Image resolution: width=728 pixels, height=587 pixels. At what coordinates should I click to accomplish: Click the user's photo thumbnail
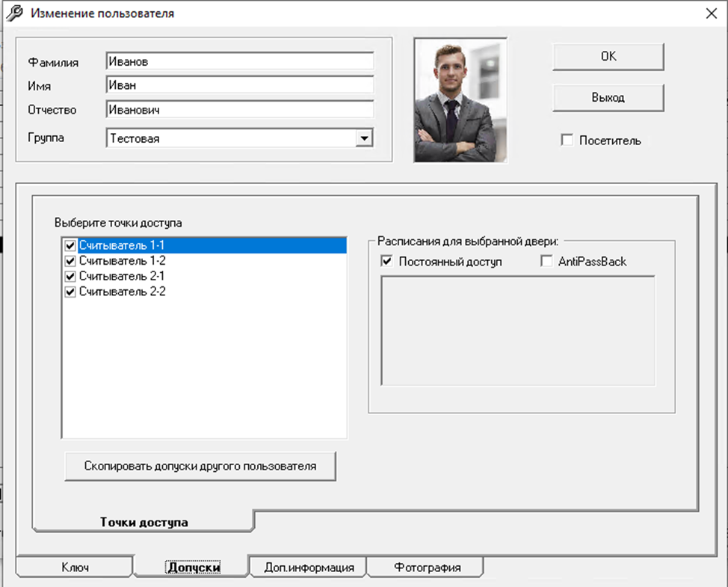[460, 100]
